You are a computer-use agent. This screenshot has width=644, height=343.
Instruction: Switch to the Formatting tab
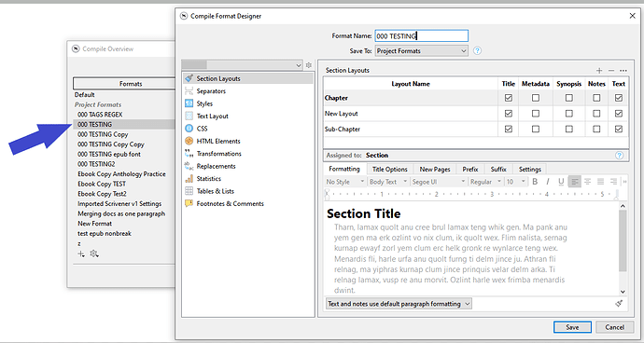pyautogui.click(x=344, y=169)
